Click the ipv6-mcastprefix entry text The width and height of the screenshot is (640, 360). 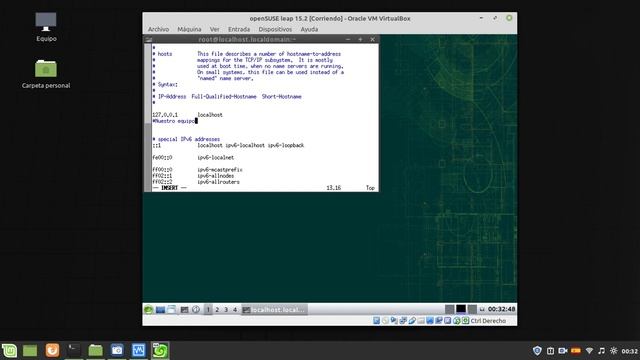[220, 170]
